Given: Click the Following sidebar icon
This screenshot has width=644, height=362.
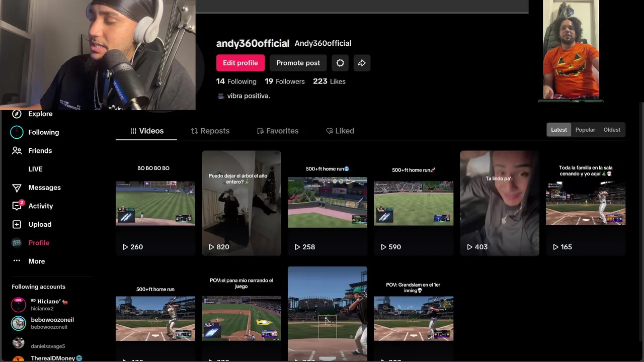Looking at the screenshot, I should [17, 132].
